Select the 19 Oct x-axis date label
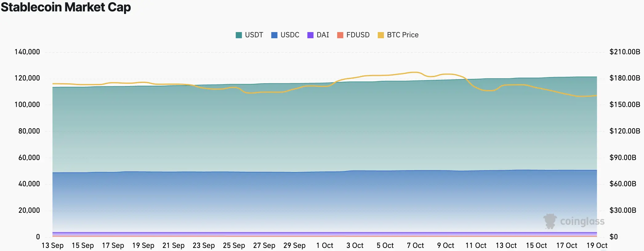644x251 pixels. click(597, 245)
